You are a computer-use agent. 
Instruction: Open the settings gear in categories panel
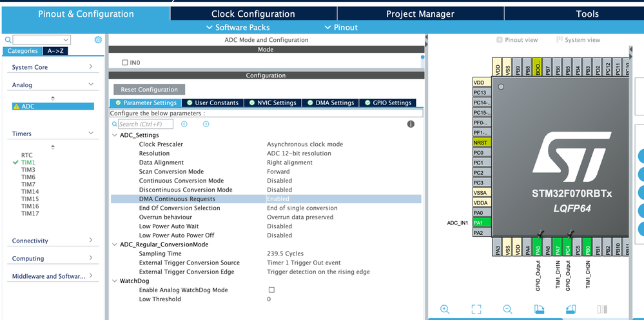[x=98, y=40]
